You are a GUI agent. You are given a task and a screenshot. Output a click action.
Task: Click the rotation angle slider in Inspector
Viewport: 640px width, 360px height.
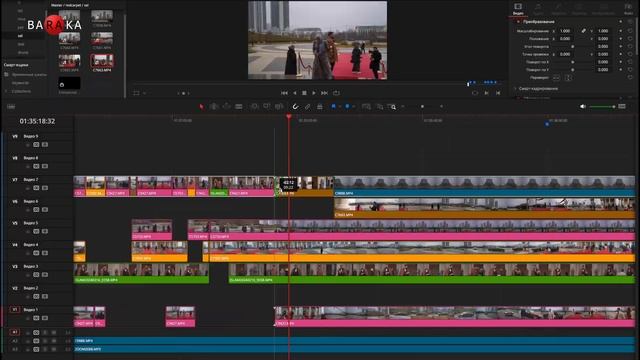[x=573, y=47]
